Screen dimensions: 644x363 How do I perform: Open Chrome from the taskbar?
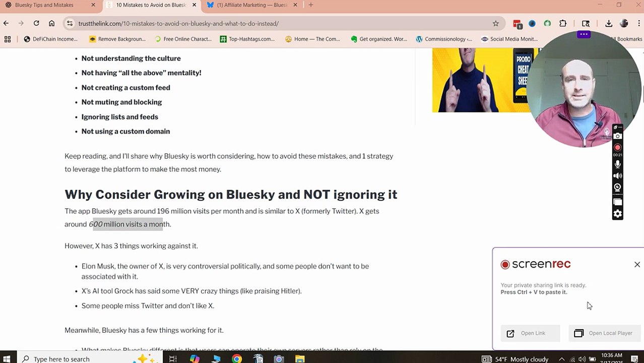[237, 358]
